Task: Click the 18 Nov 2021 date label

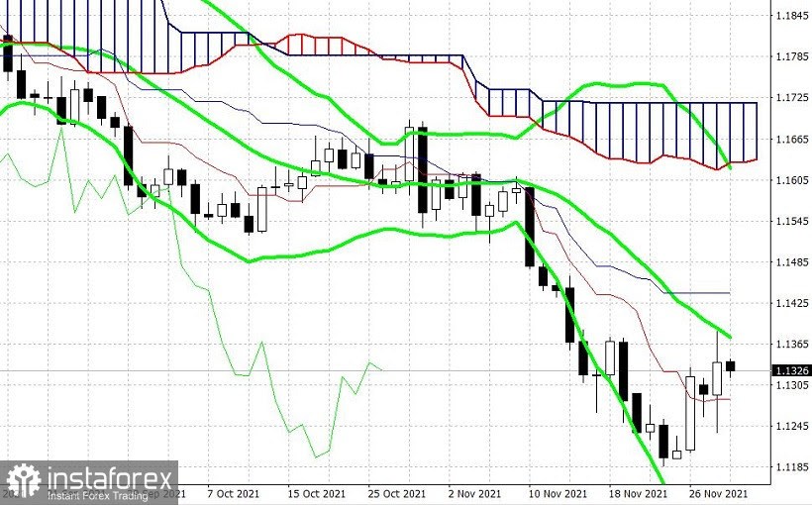Action: (x=638, y=493)
